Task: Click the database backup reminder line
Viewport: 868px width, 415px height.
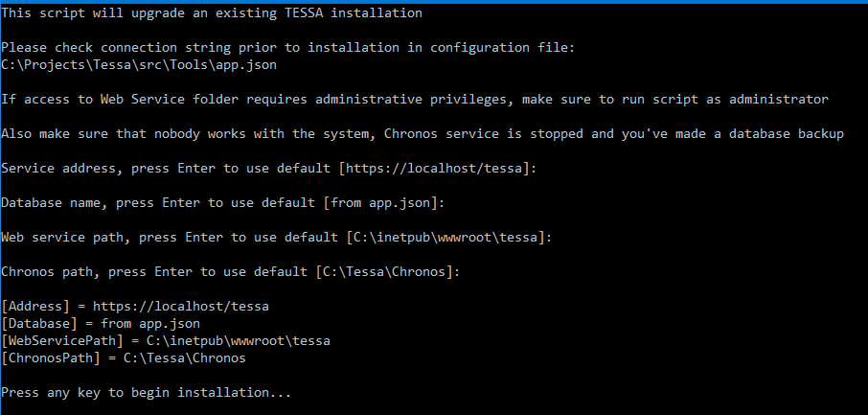Action: click(x=423, y=134)
